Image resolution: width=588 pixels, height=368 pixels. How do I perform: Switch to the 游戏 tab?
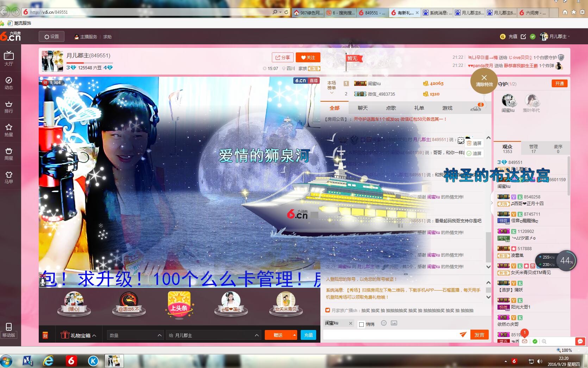click(447, 108)
